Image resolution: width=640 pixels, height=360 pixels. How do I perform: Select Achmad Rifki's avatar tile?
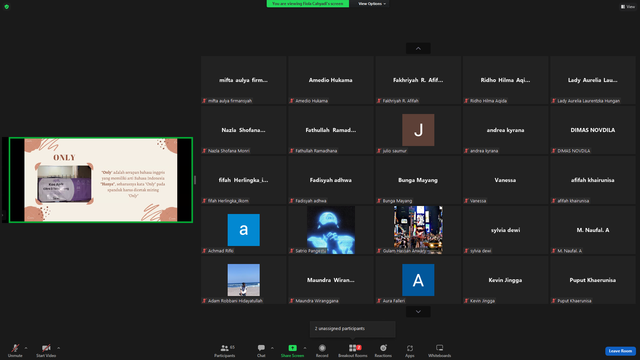click(x=243, y=230)
